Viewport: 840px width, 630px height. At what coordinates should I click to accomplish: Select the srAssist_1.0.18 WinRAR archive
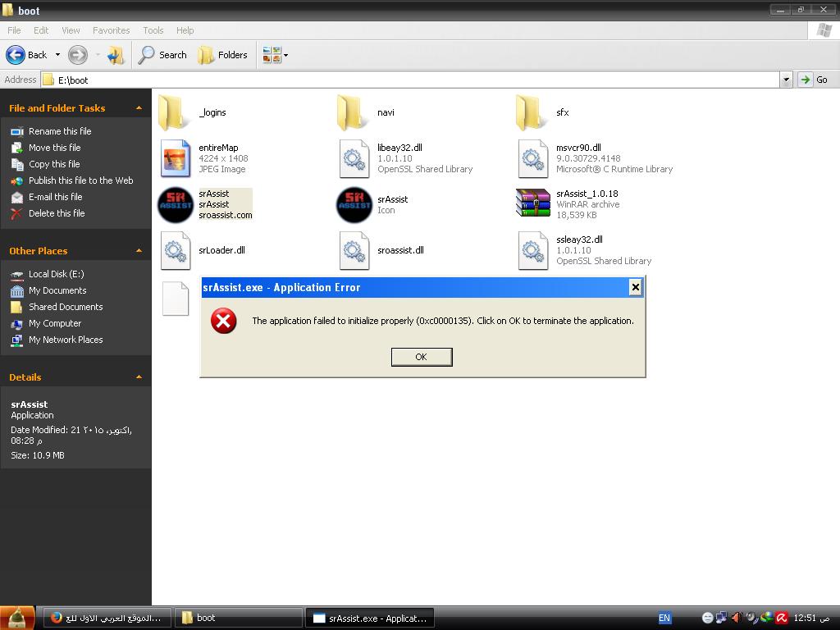[x=533, y=203]
